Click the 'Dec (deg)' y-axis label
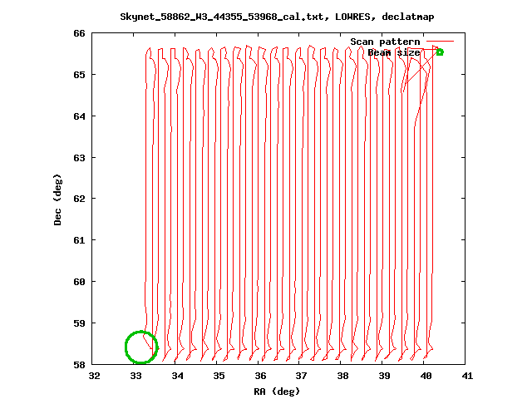Screen dimensions: 532x399 (x=57, y=199)
